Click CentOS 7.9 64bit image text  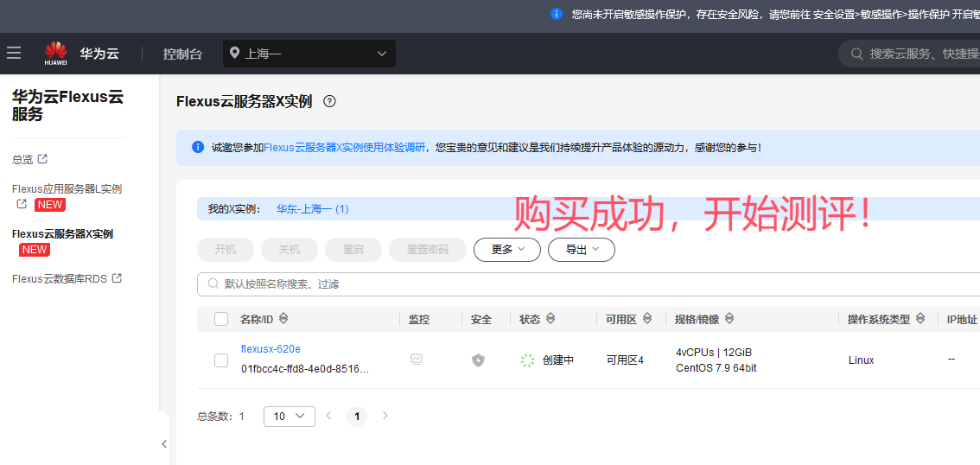[716, 368]
